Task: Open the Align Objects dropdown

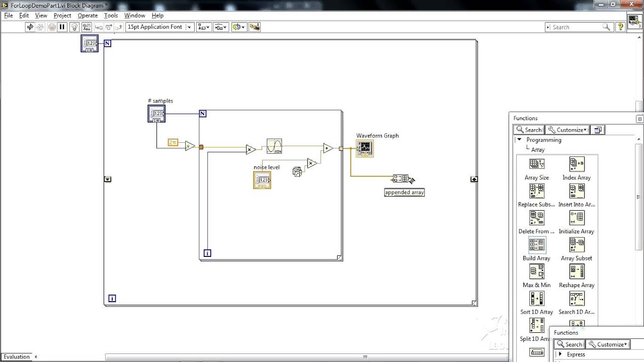Action: pyautogui.click(x=204, y=27)
